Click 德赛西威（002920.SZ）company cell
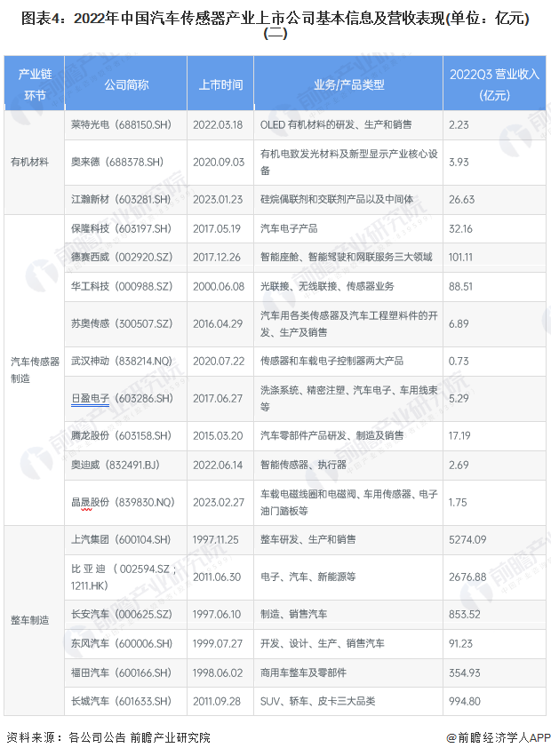The image size is (551, 756). [x=126, y=258]
